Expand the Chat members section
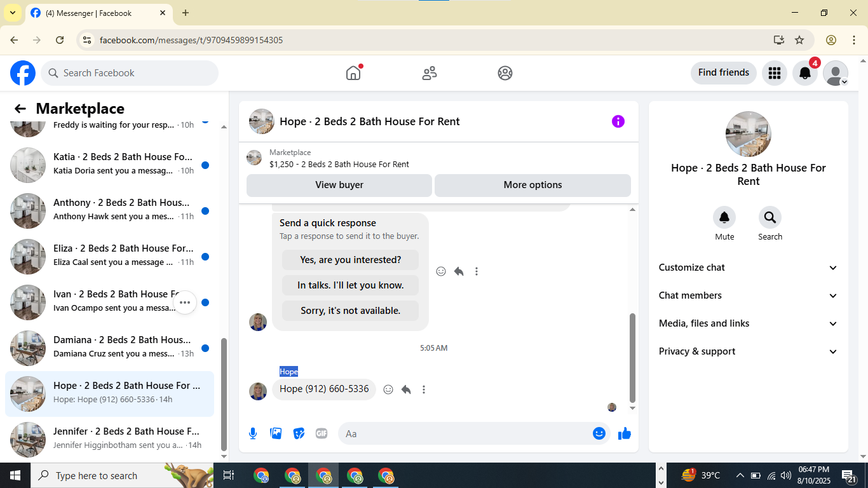Image resolution: width=868 pixels, height=488 pixels. tap(749, 295)
